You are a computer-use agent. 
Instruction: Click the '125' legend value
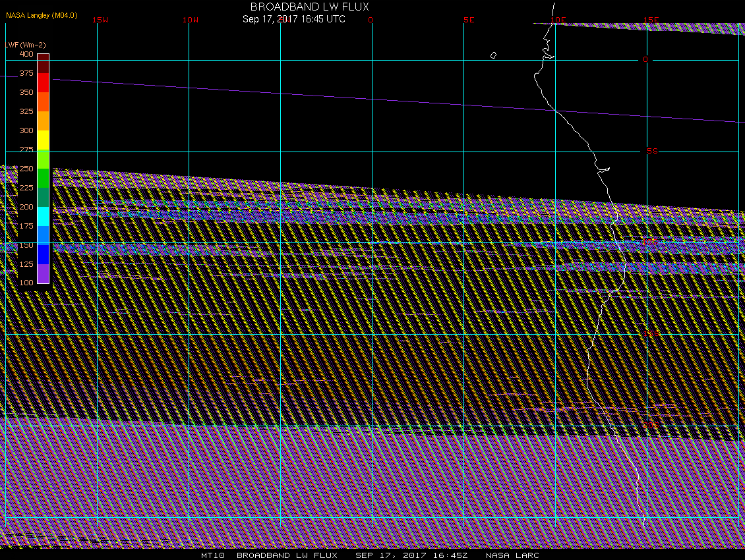coord(26,264)
